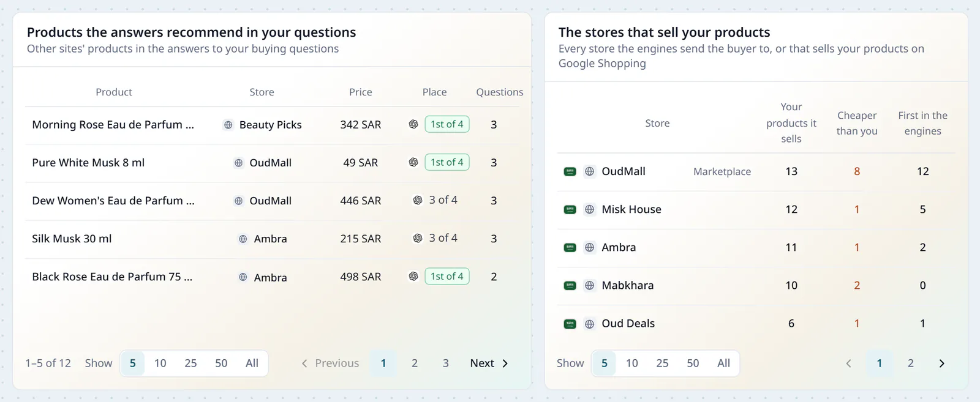Click the ChatGPT engine icon in the Silk Musk row
Viewport: 980px width, 402px height.
[x=418, y=238]
